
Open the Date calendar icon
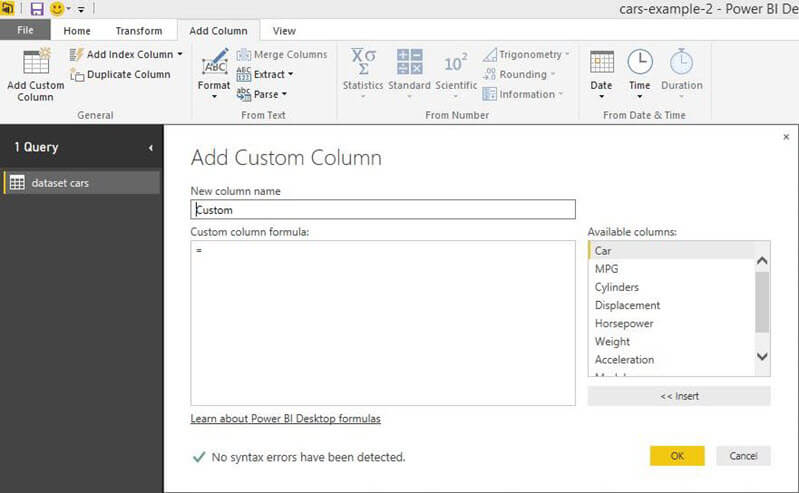601,62
